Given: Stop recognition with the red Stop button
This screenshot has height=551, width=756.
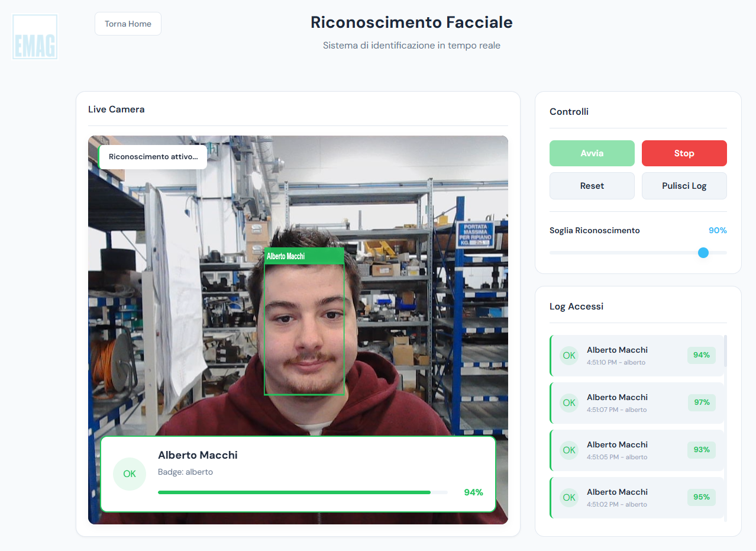Looking at the screenshot, I should pyautogui.click(x=684, y=153).
